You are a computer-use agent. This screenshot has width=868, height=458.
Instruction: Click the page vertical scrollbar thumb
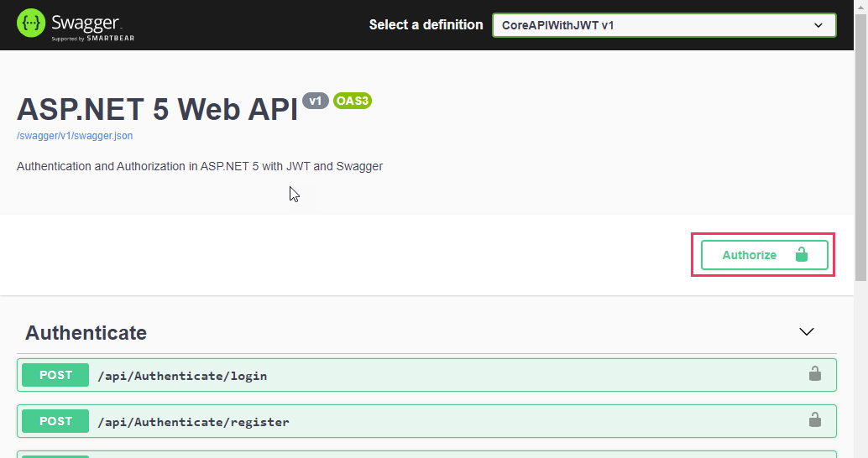pos(860,148)
